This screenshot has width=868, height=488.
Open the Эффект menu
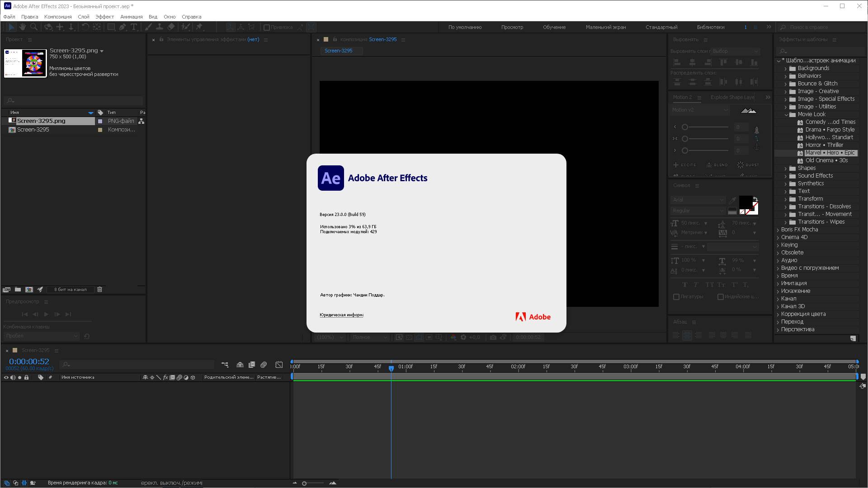point(104,17)
